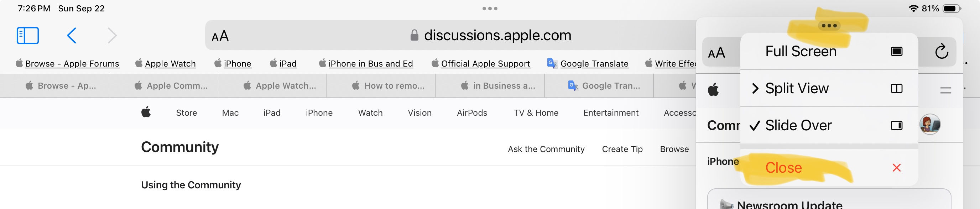Open the hamburger menu in Slide Over
This screenshot has width=980, height=209.
tap(945, 90)
